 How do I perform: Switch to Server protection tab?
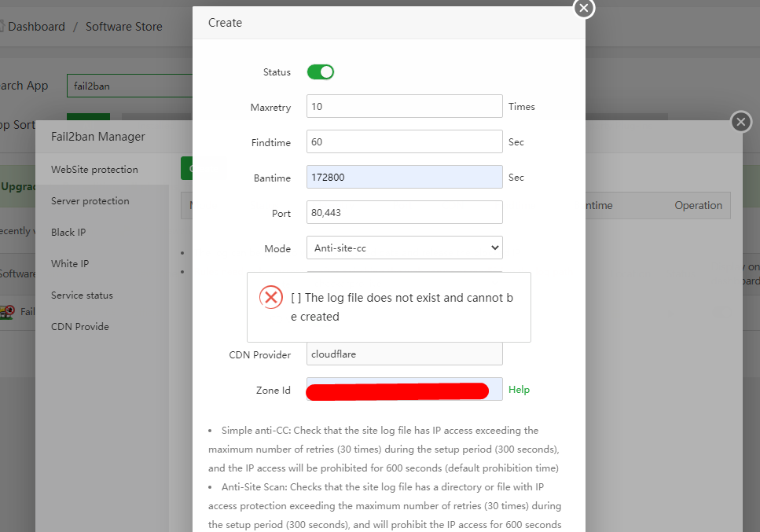click(x=90, y=201)
